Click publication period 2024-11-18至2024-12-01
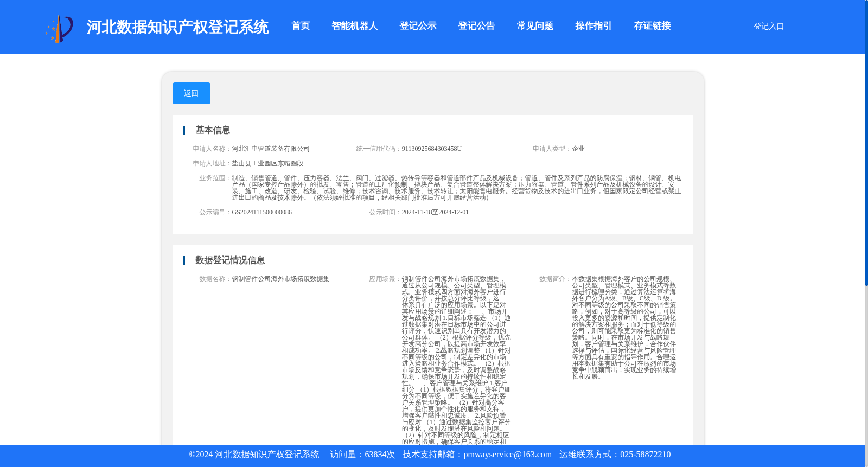This screenshot has height=467, width=868. [436, 212]
